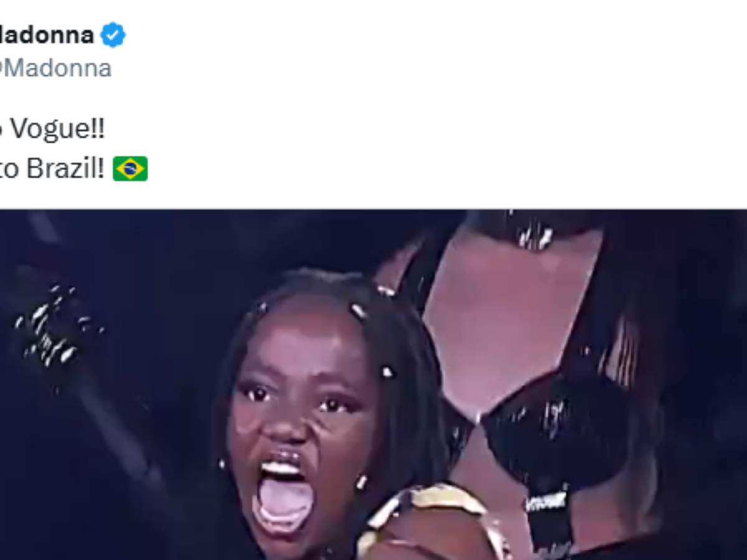Open the @Madonna handle link

coord(55,68)
